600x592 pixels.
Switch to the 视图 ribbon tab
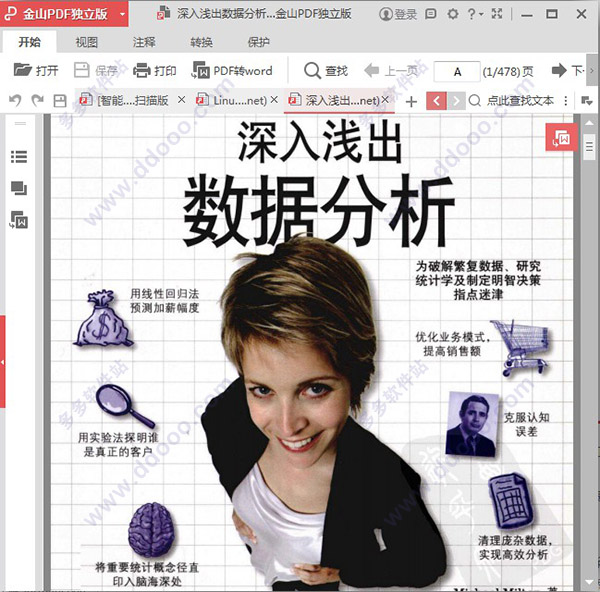(86, 42)
